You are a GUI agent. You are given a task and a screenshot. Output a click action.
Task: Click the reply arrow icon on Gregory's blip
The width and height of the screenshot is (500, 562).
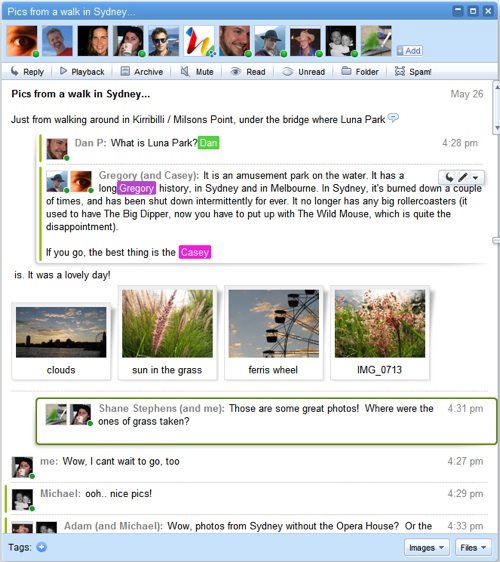point(449,177)
